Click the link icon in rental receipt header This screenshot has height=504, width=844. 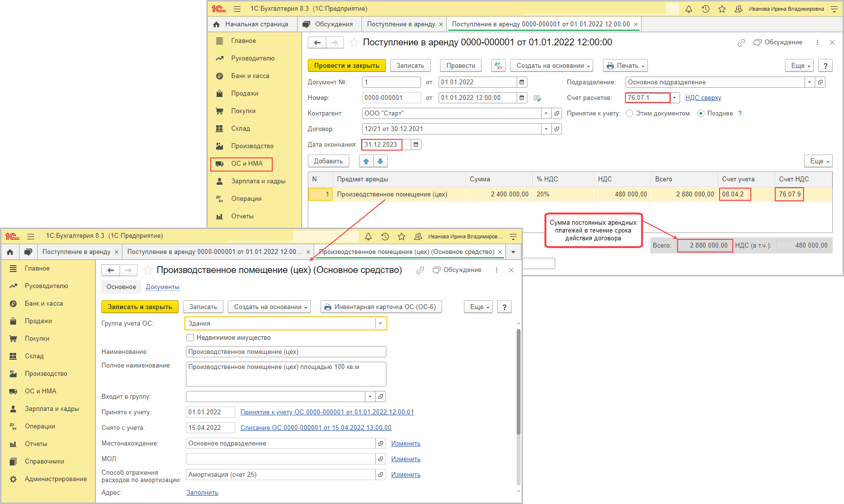click(741, 42)
